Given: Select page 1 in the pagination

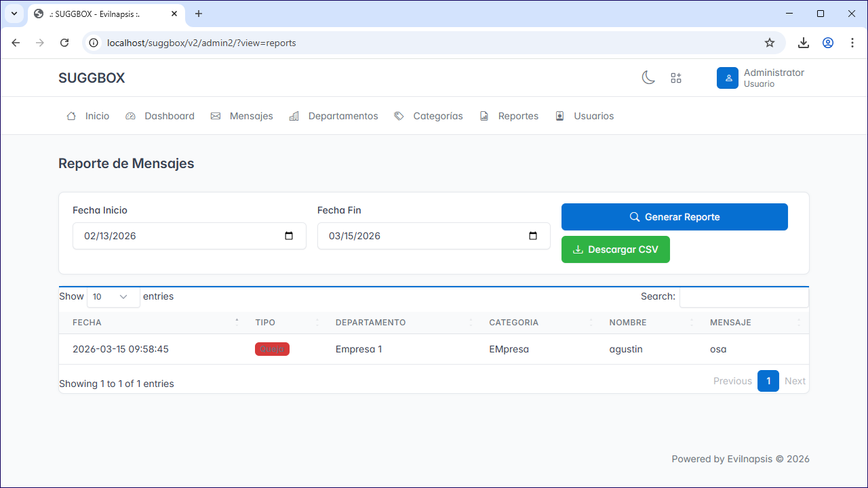Looking at the screenshot, I should point(768,381).
